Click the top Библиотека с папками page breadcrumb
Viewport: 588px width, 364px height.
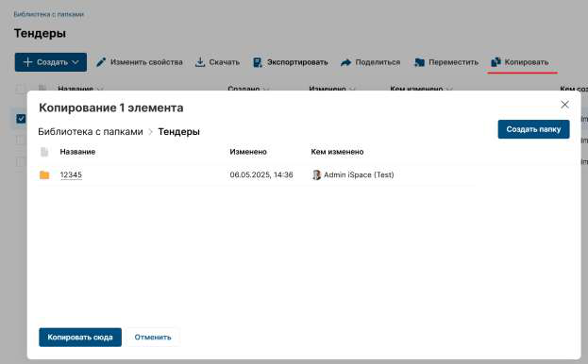coord(49,14)
